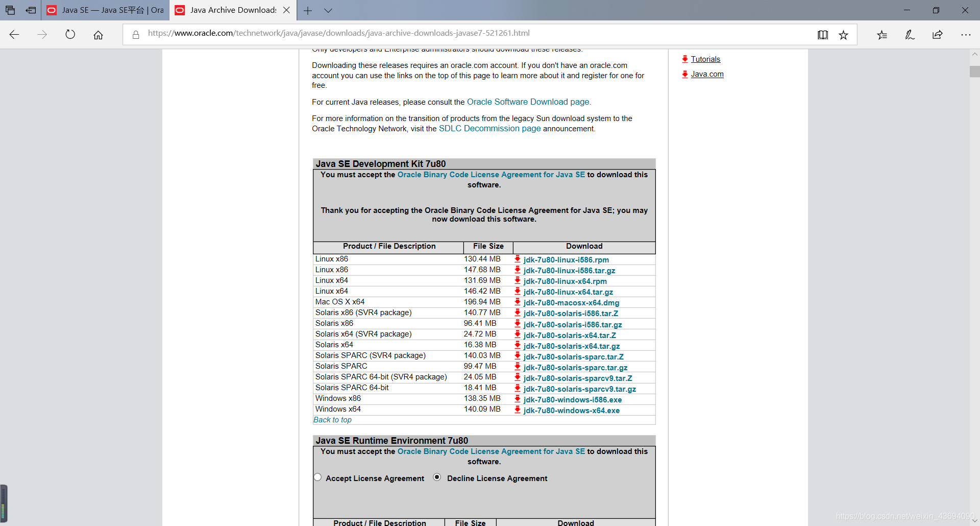The width and height of the screenshot is (980, 526).
Task: Refresh the current page
Action: point(70,35)
